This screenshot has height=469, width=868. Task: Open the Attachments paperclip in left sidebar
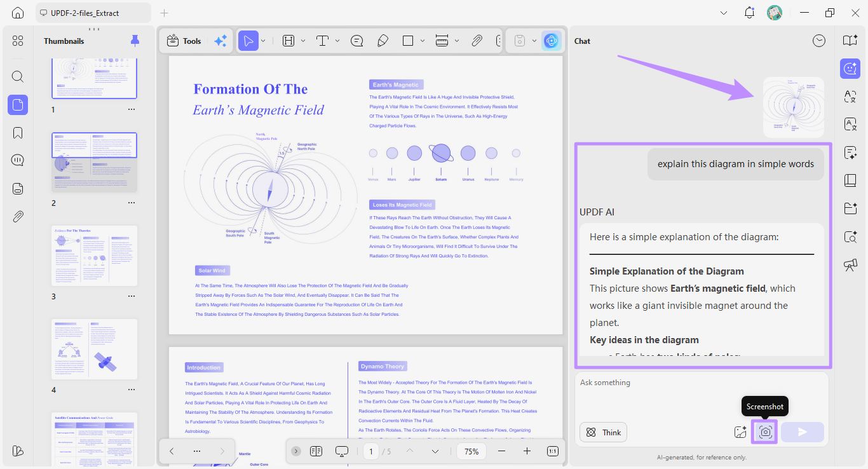(x=18, y=217)
